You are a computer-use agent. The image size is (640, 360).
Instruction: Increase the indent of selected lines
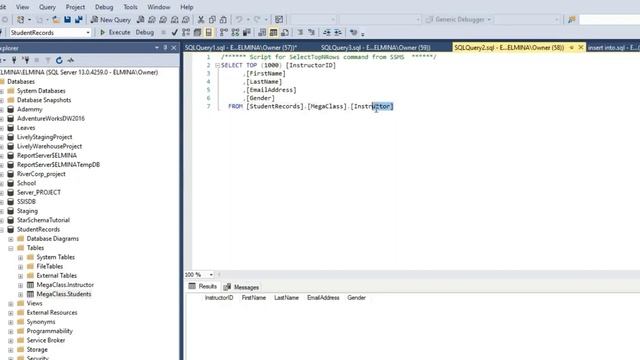click(338, 32)
